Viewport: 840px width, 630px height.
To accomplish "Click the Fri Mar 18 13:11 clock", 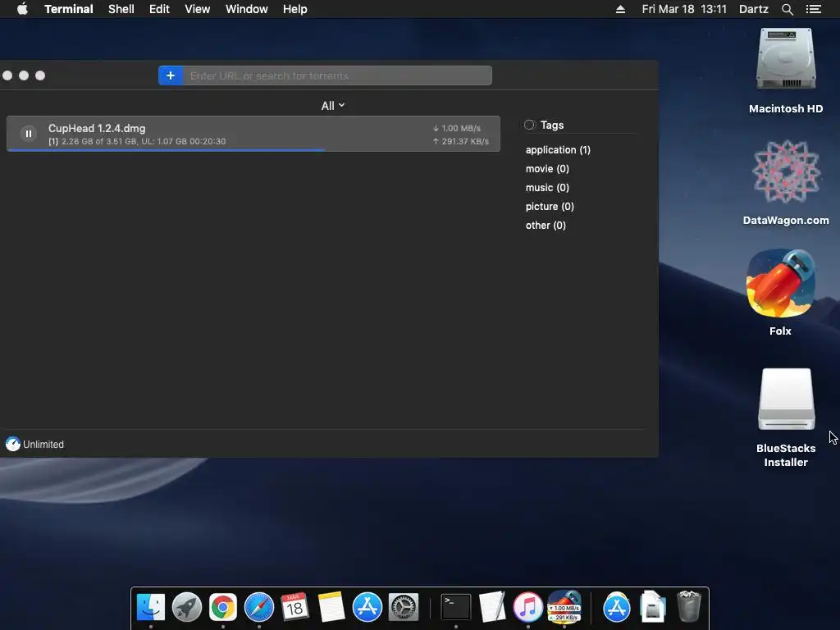I will [x=684, y=9].
